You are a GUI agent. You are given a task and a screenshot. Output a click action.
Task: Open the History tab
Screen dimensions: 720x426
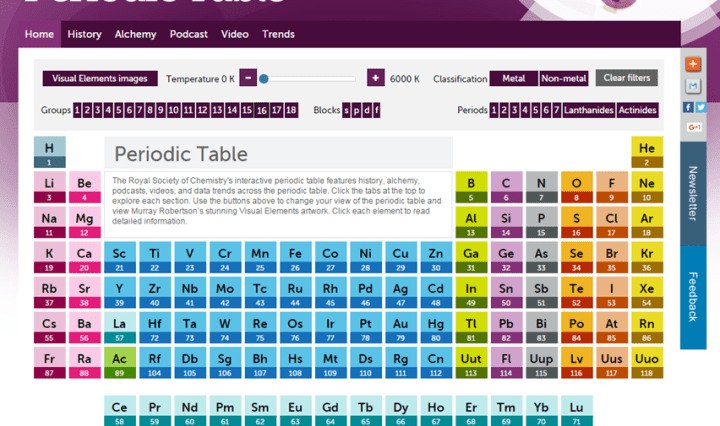tap(84, 34)
